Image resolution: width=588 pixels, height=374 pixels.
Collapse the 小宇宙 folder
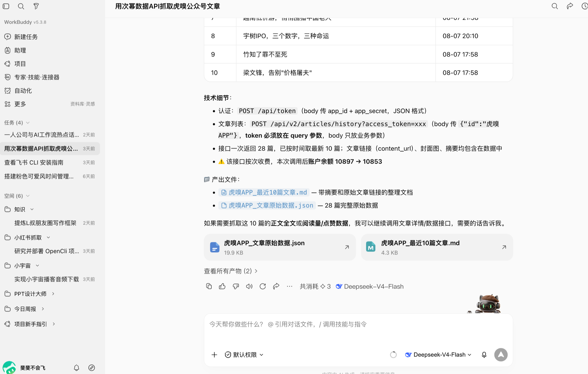point(37,266)
